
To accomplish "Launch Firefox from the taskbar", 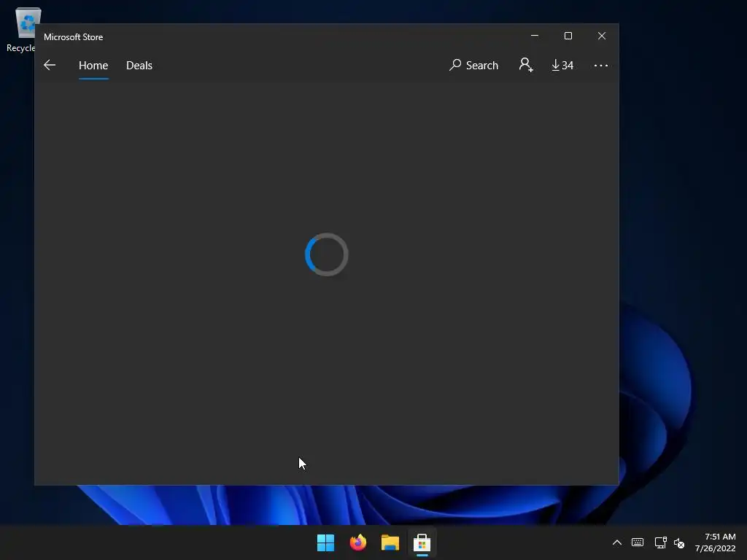I will [x=357, y=542].
